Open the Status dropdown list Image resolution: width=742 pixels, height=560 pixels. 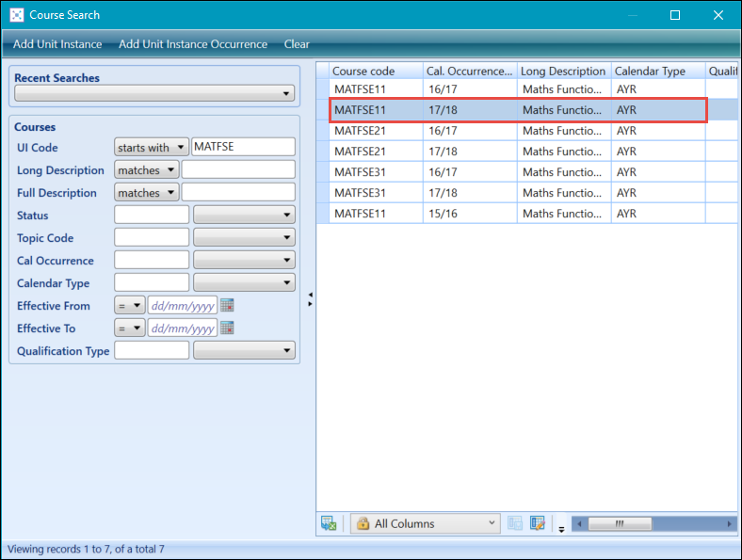point(244,216)
